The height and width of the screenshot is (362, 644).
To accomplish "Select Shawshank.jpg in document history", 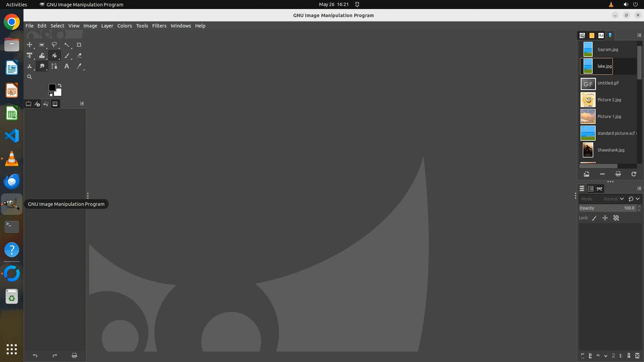I will pyautogui.click(x=610, y=150).
